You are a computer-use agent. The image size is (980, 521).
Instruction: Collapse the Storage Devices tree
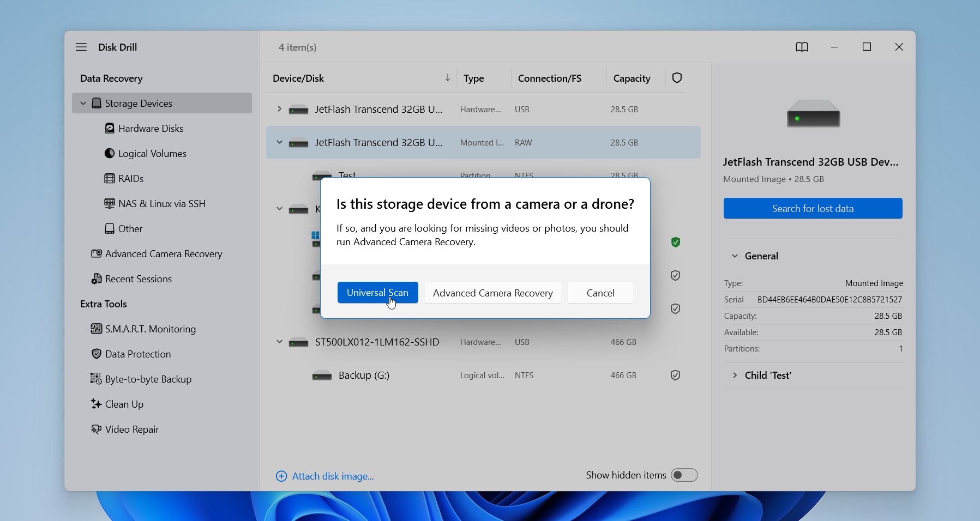pos(83,103)
